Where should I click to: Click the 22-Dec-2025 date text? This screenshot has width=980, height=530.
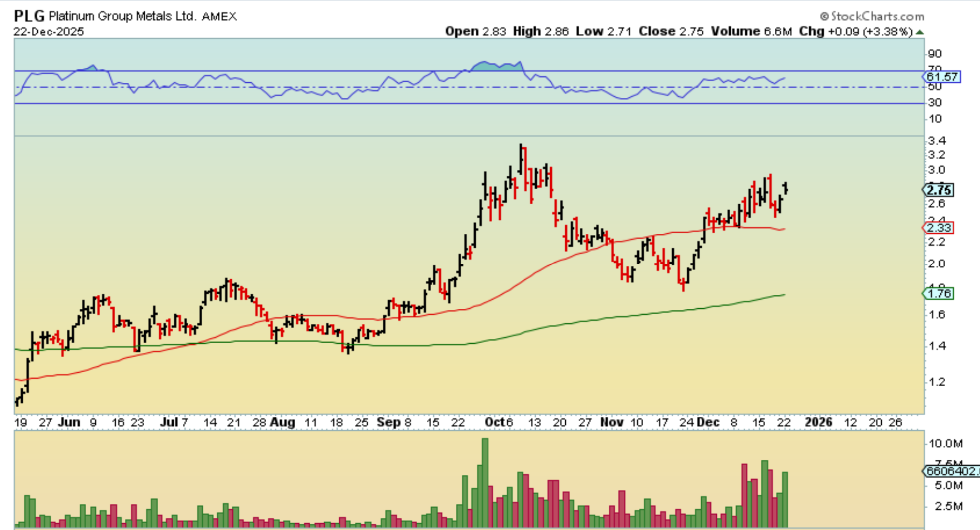coord(49,31)
